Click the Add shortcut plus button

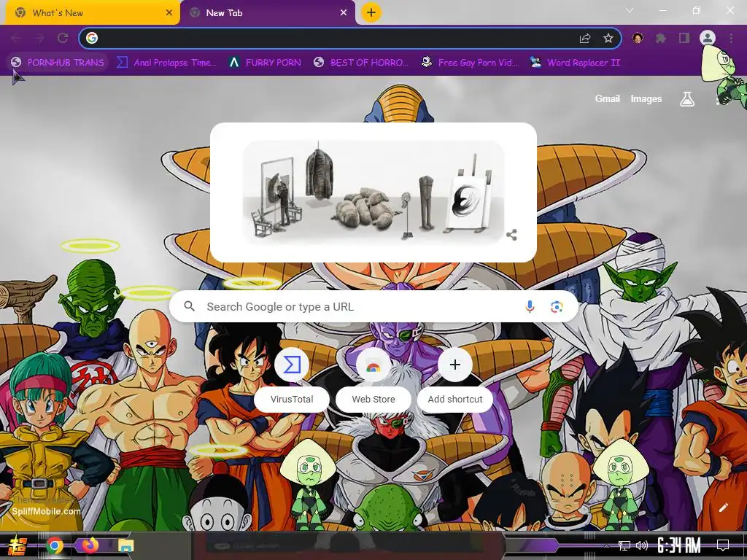click(x=455, y=365)
